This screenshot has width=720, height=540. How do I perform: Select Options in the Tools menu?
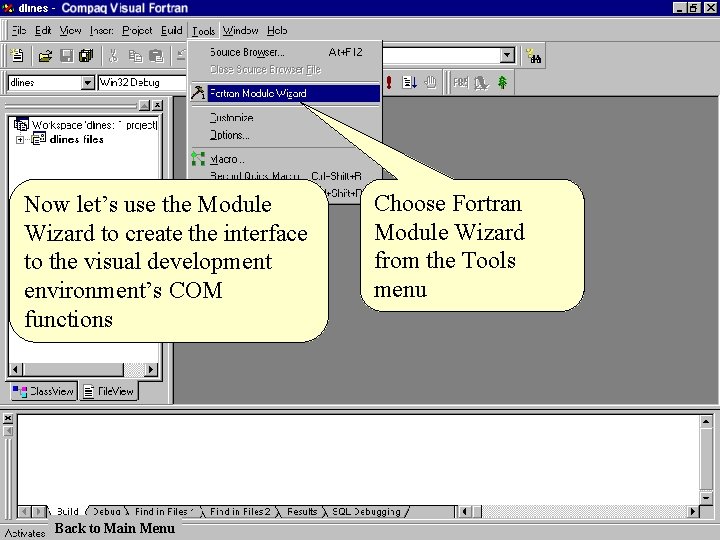click(x=285, y=135)
